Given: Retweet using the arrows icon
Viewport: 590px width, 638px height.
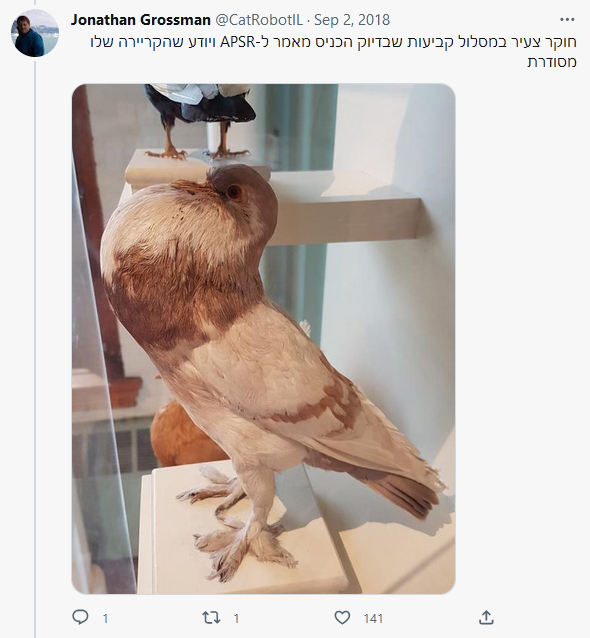Looking at the screenshot, I should (x=212, y=618).
